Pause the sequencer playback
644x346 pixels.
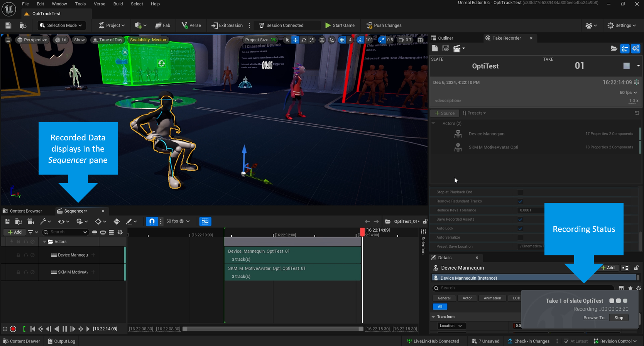64,329
